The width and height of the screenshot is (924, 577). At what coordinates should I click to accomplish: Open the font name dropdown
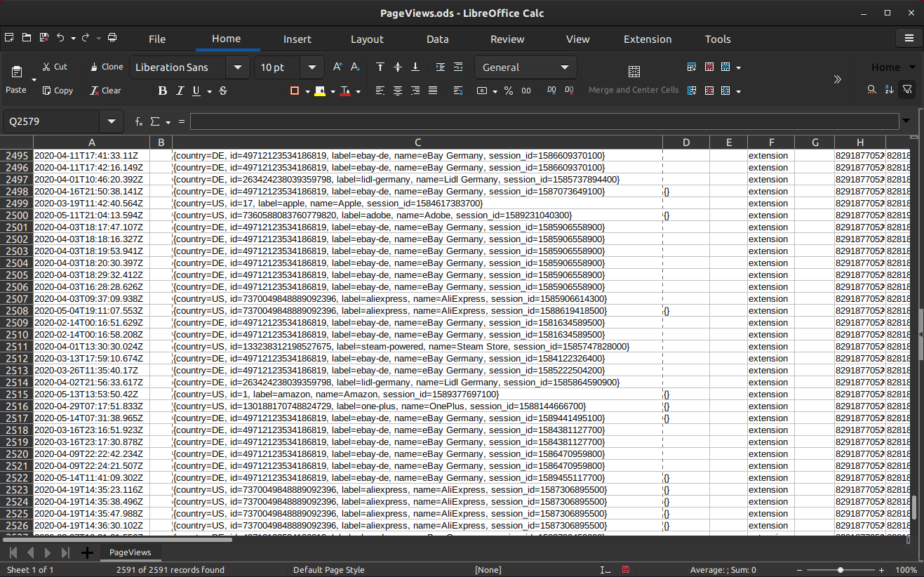tap(238, 67)
